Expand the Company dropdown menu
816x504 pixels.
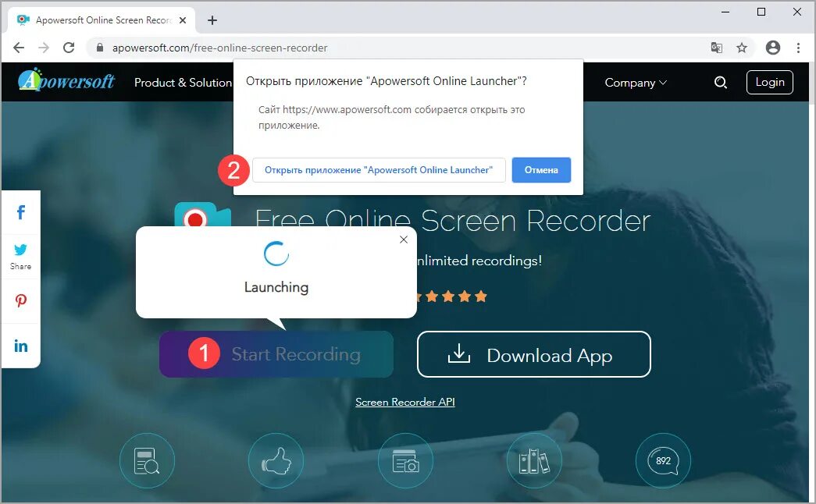tap(636, 83)
